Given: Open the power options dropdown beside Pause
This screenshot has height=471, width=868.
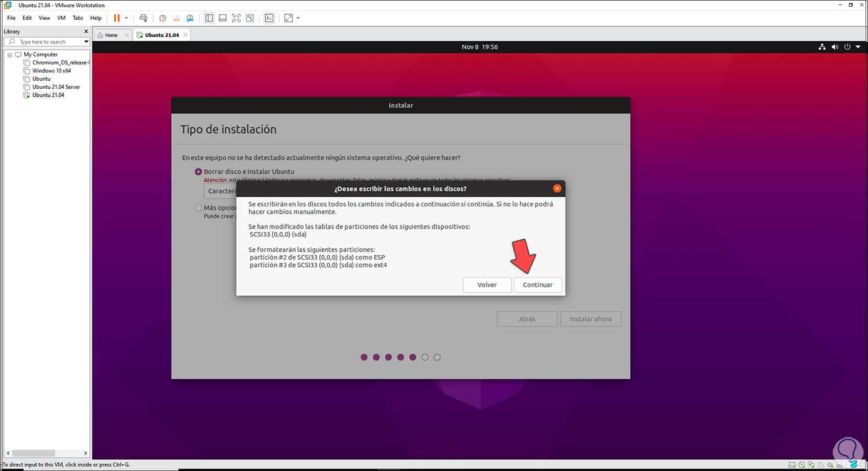Looking at the screenshot, I should (x=126, y=18).
